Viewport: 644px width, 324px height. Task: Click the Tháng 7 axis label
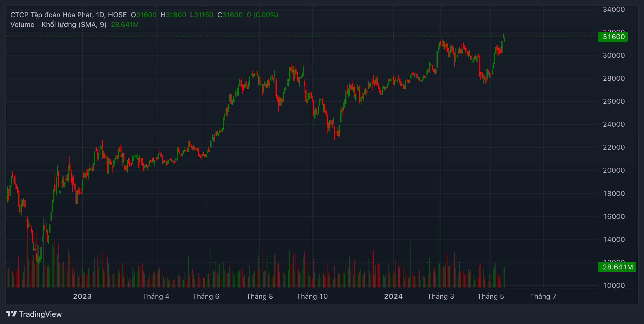click(x=543, y=296)
